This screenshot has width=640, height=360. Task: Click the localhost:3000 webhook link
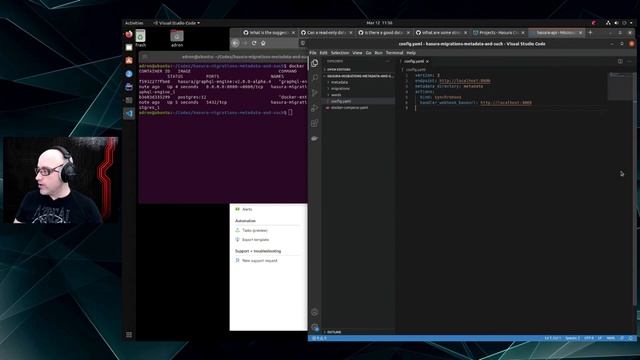pos(506,103)
